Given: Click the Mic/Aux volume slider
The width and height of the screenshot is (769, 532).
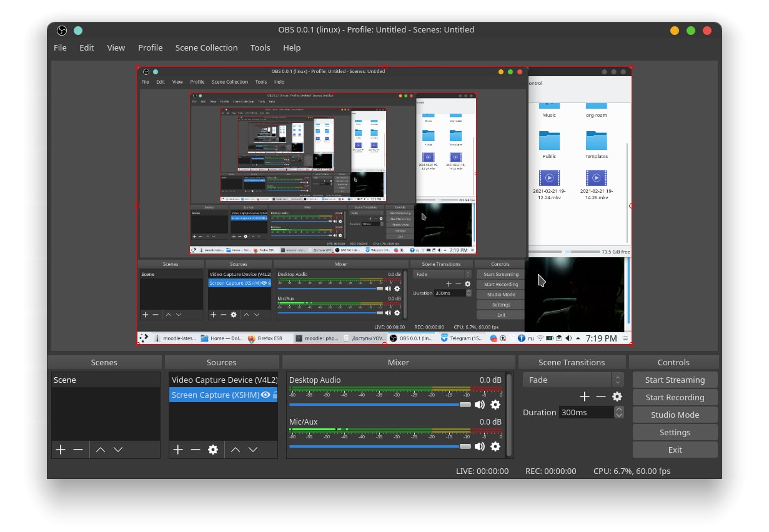Looking at the screenshot, I should tap(380, 446).
